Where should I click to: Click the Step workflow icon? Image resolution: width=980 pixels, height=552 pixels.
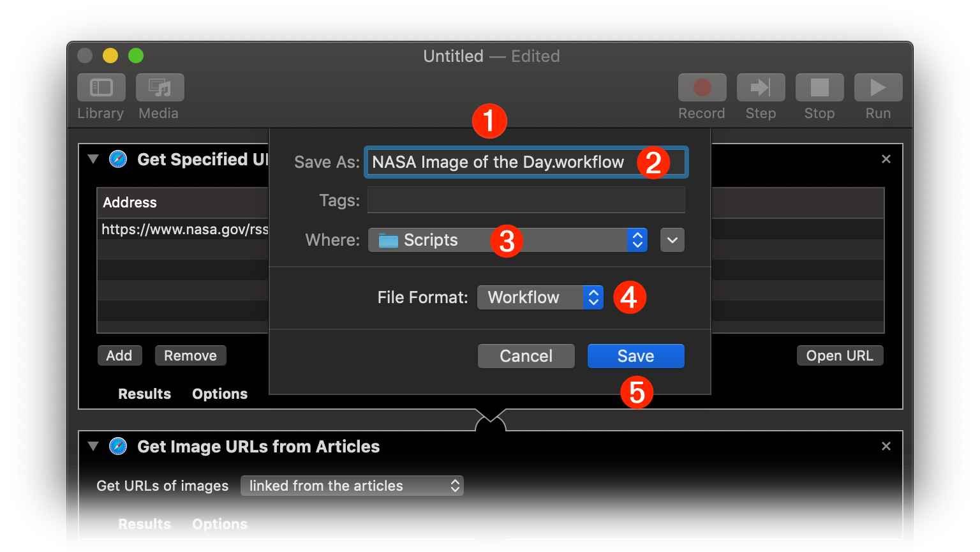click(x=761, y=87)
